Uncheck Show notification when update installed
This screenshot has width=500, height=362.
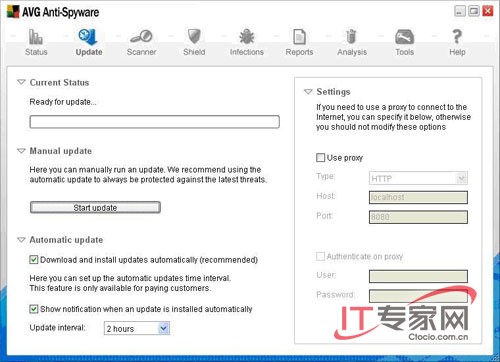(x=34, y=309)
